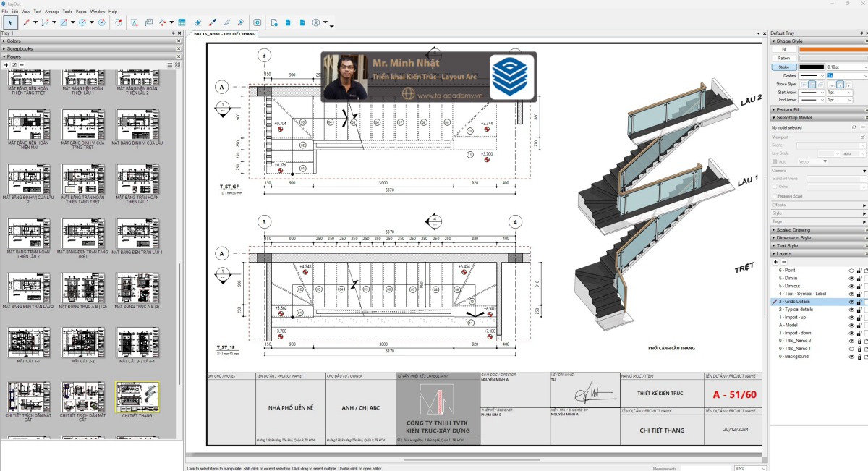
Task: Open the Pages menu
Action: [81, 12]
